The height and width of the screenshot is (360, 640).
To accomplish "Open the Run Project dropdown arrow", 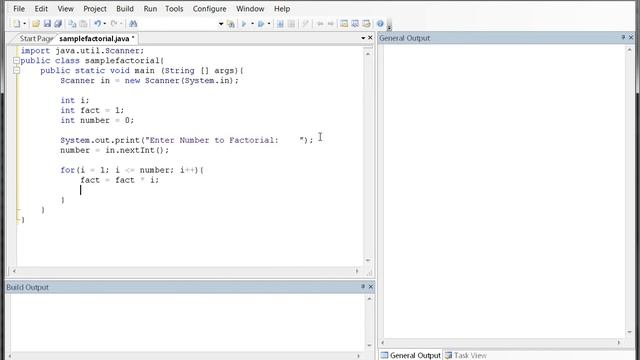I will click(269, 24).
